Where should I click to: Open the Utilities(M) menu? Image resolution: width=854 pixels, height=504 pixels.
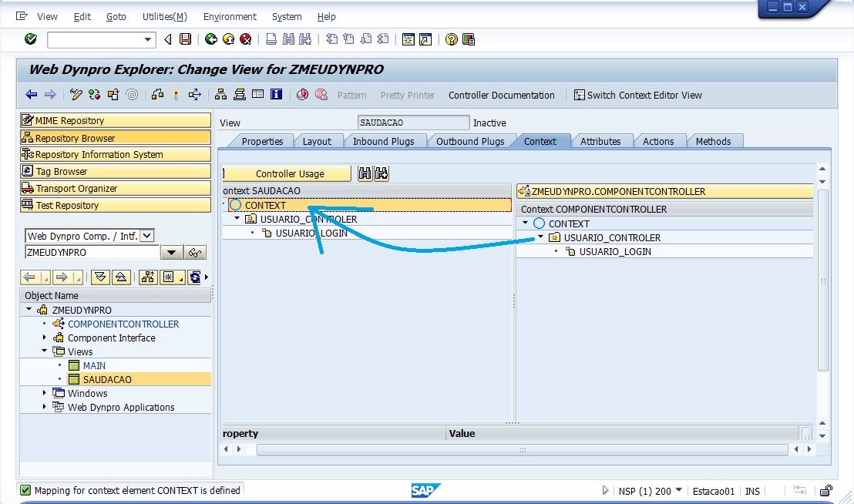click(164, 16)
